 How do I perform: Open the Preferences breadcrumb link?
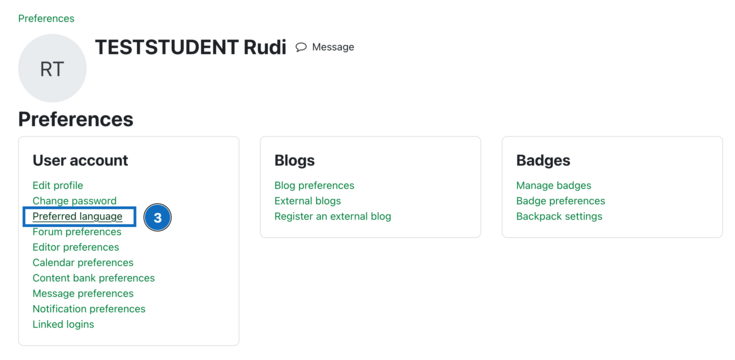pyautogui.click(x=46, y=19)
